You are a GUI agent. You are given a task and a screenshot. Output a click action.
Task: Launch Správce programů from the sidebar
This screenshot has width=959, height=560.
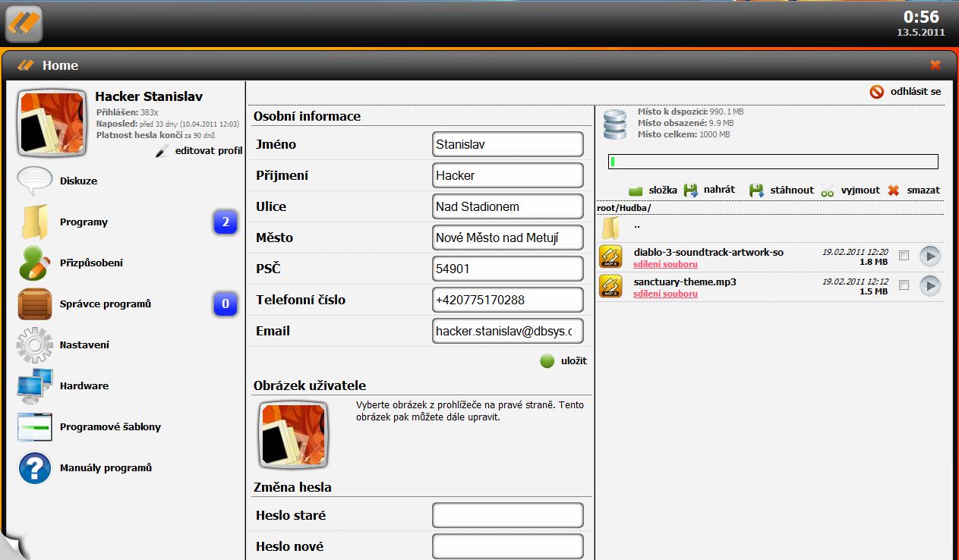35,304
